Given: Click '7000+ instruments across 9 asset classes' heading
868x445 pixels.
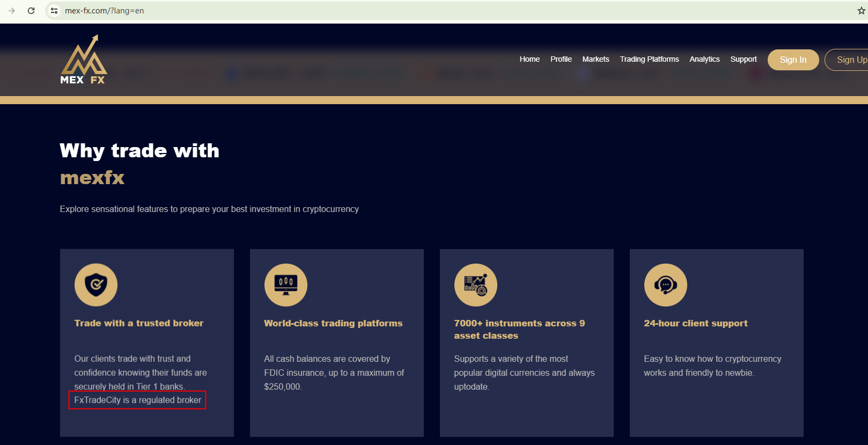Looking at the screenshot, I should 519,330.
